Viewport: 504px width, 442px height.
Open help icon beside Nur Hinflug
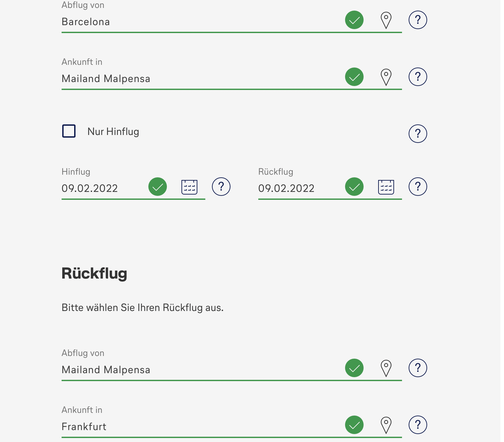pos(418,134)
